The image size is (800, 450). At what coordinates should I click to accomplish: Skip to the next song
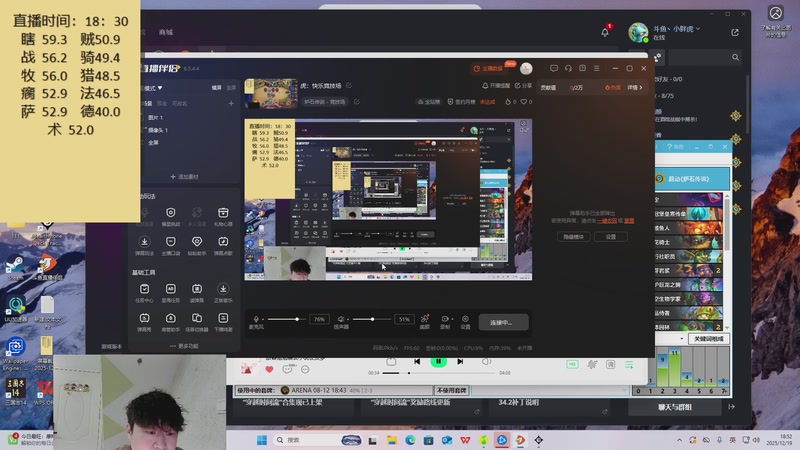(460, 361)
